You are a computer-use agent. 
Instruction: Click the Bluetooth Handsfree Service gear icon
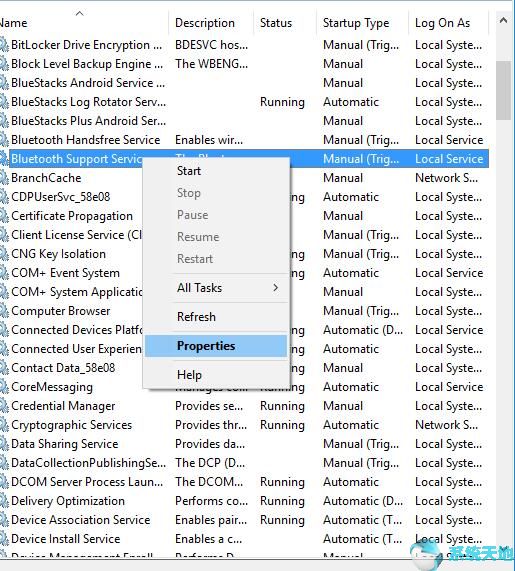pos(4,140)
